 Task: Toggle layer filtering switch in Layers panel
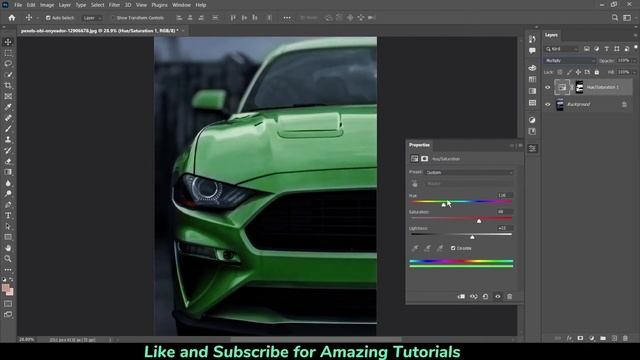click(636, 48)
